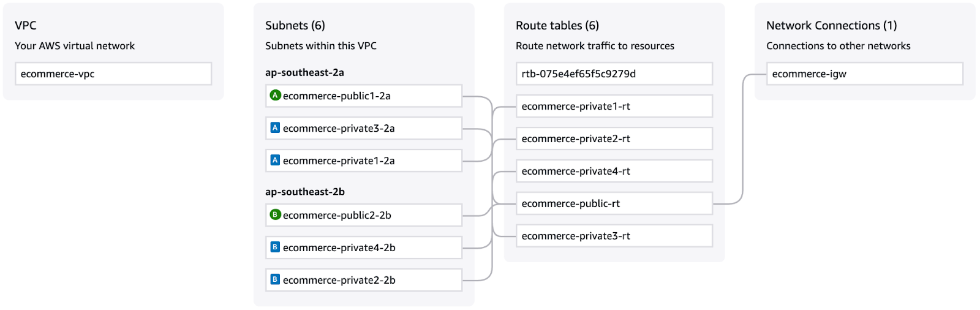Click the blue A icon on ecommerce-private1-2a
This screenshot has height=310, width=980.
point(275,161)
